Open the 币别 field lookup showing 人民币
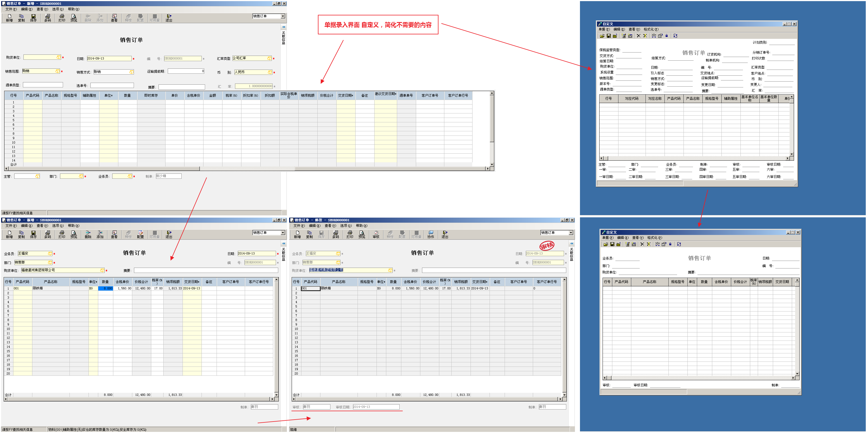The image size is (868, 433). click(270, 72)
